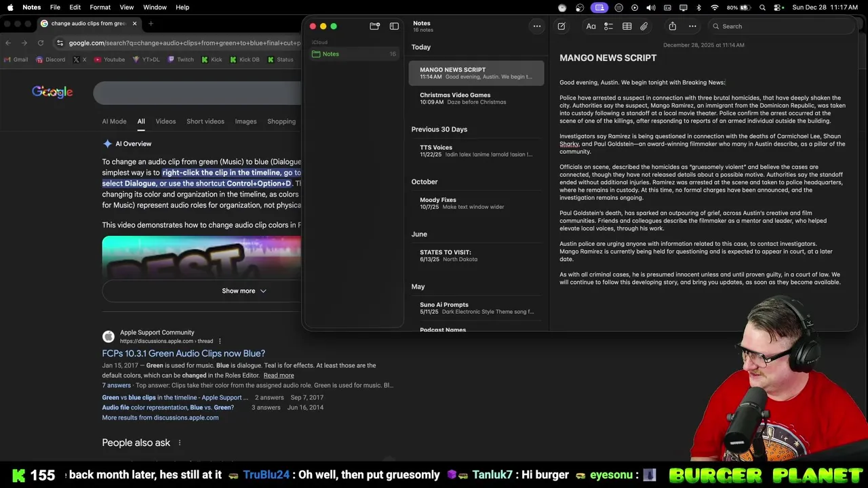Toggle the Notes sidebar visibility
Screen dimensions: 868x488
(394, 26)
